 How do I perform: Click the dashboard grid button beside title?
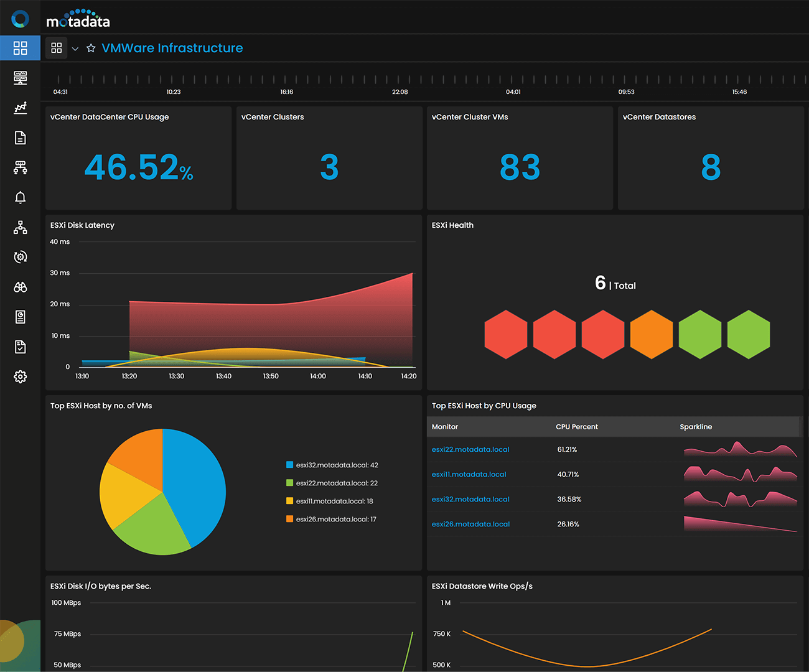point(57,48)
